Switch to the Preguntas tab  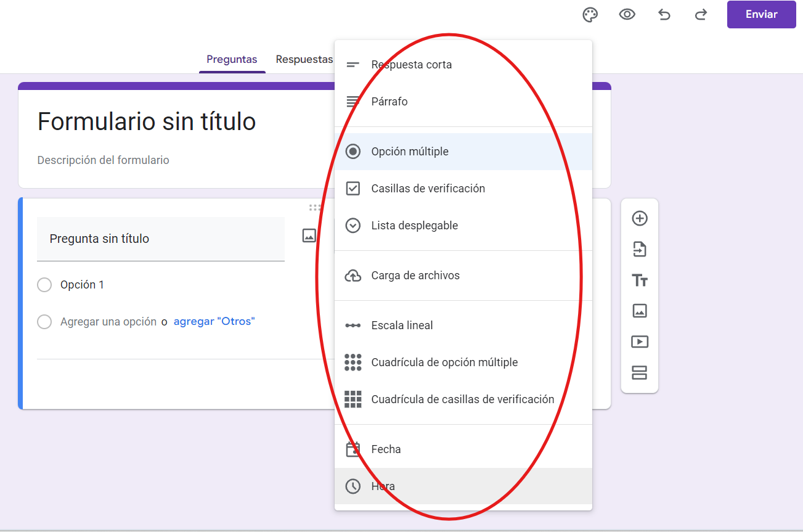(232, 59)
